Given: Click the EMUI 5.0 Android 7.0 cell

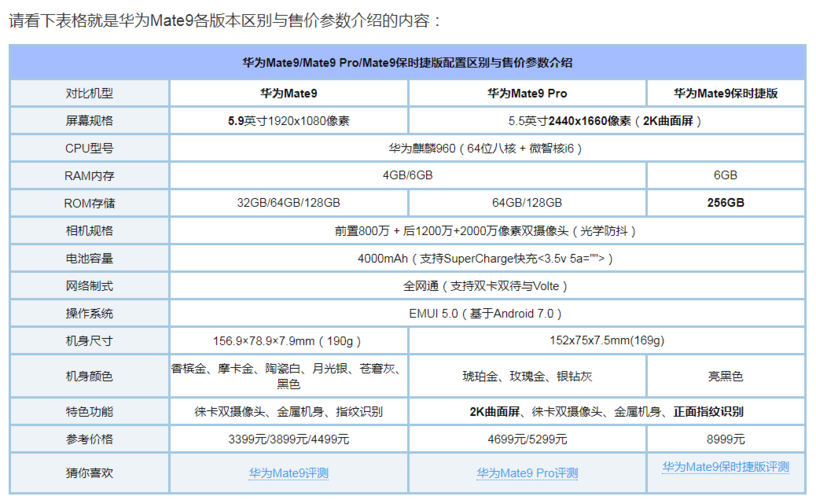Looking at the screenshot, I should tap(487, 313).
